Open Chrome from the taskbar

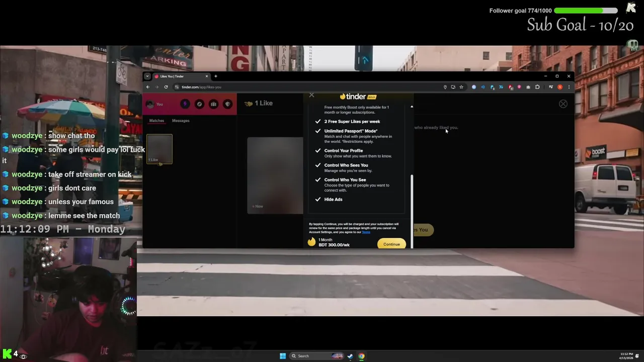361,356
